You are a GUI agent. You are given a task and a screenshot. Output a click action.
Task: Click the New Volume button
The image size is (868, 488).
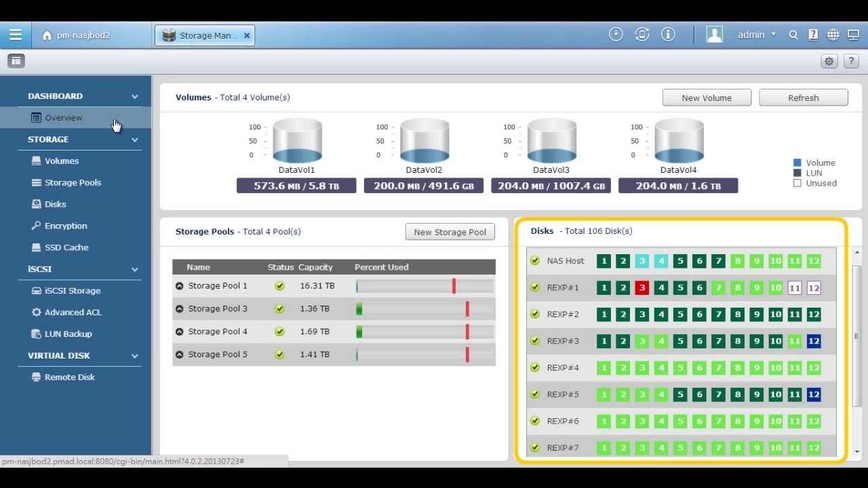pyautogui.click(x=707, y=98)
